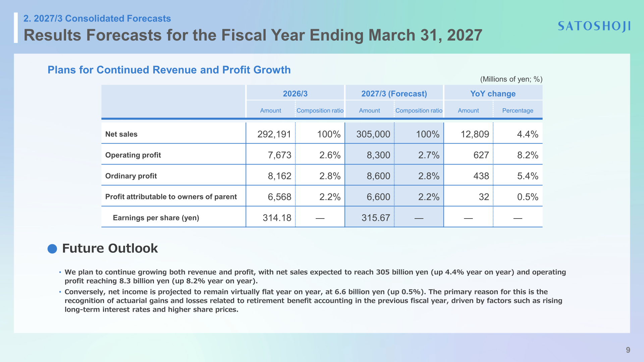The width and height of the screenshot is (644, 362).
Task: Select the 32 YoY amount
Action: tap(484, 197)
